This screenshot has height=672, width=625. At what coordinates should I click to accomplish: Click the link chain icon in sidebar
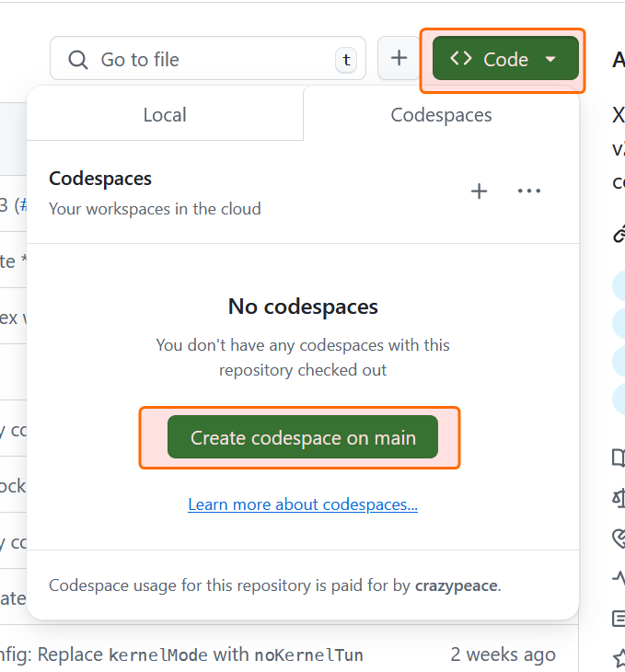tap(619, 234)
